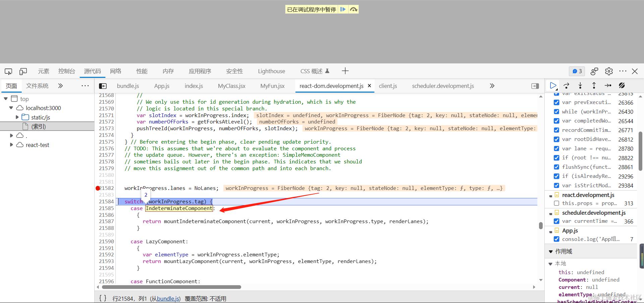The height and width of the screenshot is (303, 644).
Task: Click the feedback icon beside the issues counter
Action: tap(594, 71)
